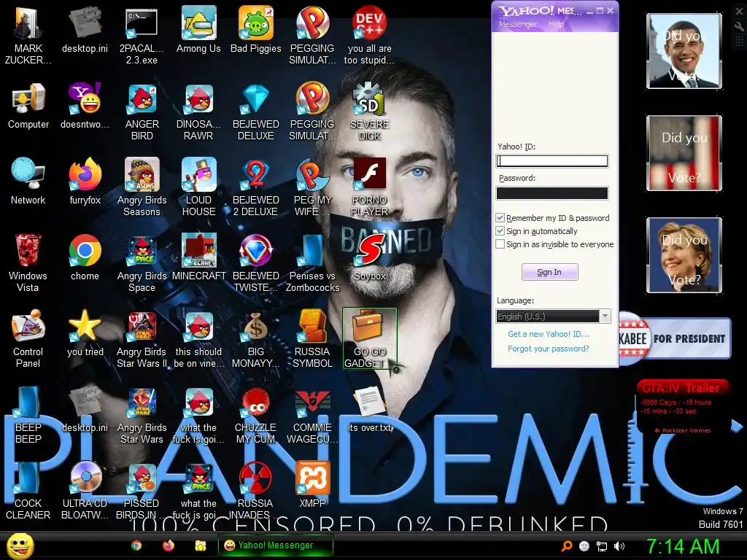This screenshot has height=560, width=747.
Task: Select the you tried star icon
Action: tap(85, 333)
